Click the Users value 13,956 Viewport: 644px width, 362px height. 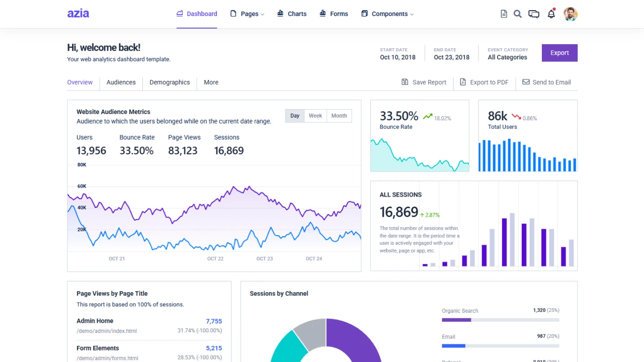[x=91, y=151]
